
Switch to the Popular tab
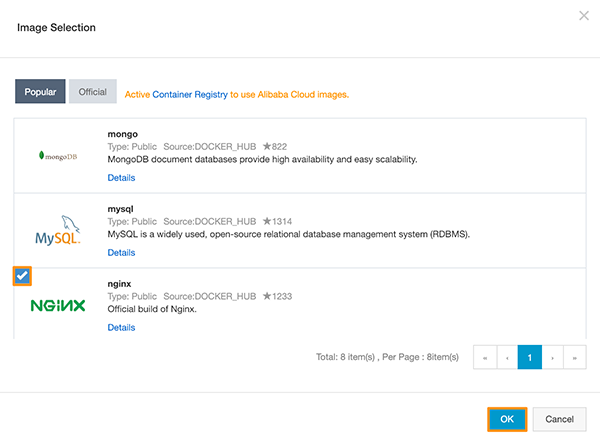(40, 92)
